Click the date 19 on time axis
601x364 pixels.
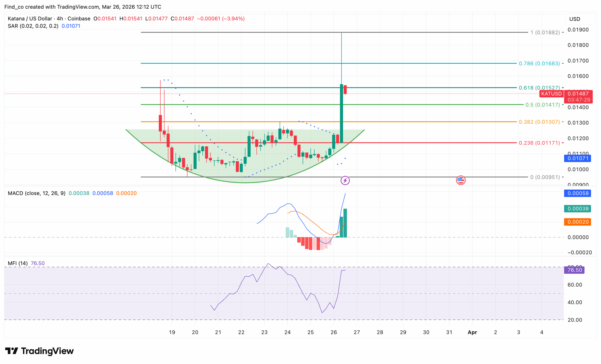coord(172,332)
